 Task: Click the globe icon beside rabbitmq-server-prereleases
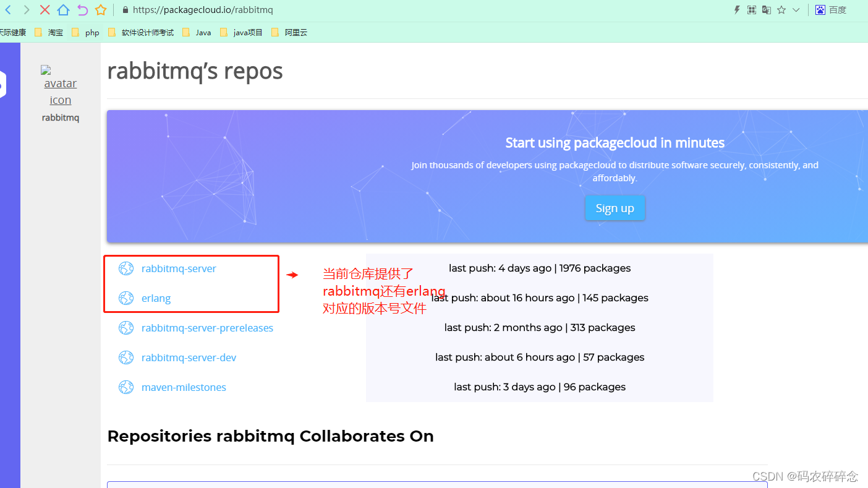click(126, 328)
